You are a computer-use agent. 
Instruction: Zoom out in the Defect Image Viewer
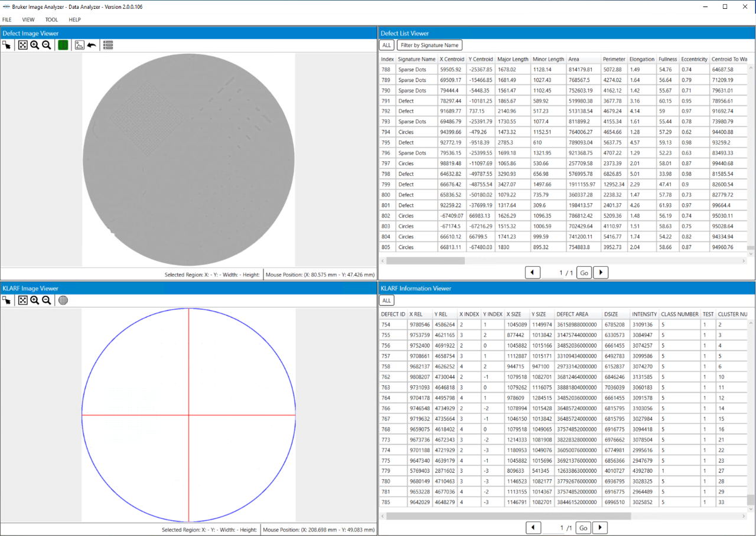(46, 45)
